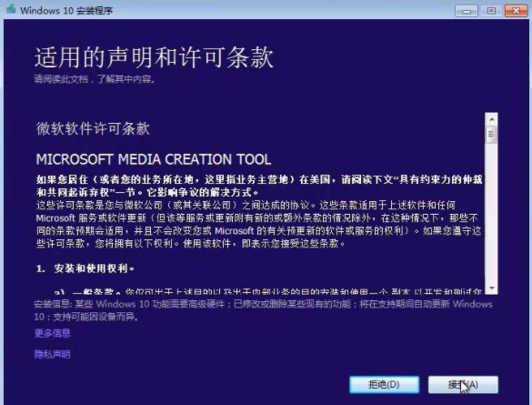Click the 安装信息 notice text below license box

(x=263, y=310)
